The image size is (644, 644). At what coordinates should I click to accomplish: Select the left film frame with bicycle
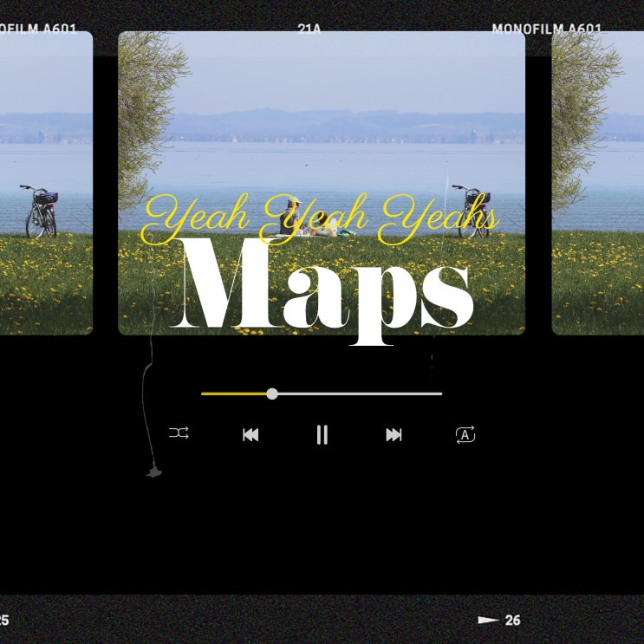point(46,183)
